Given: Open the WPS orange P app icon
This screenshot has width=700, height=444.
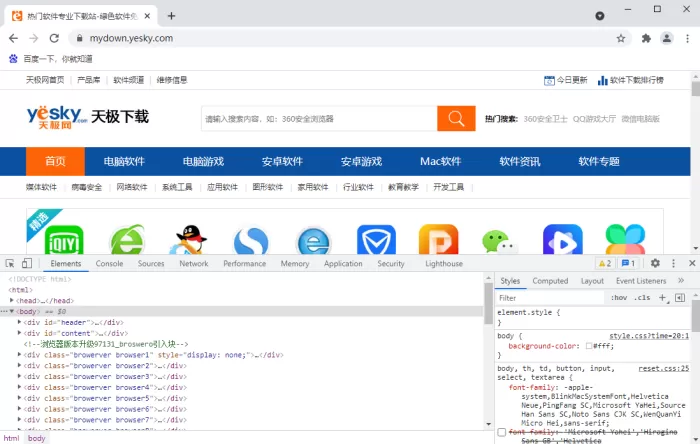Looking at the screenshot, I should pos(438,240).
